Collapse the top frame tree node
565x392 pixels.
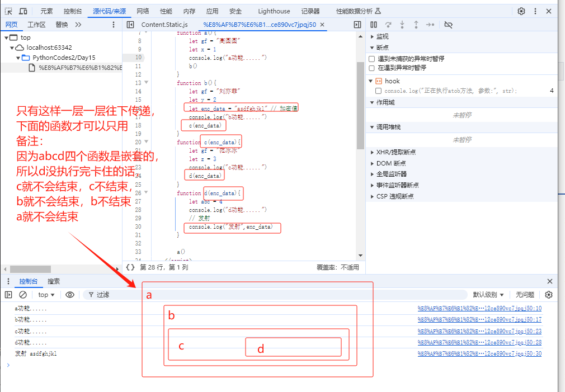[6, 37]
